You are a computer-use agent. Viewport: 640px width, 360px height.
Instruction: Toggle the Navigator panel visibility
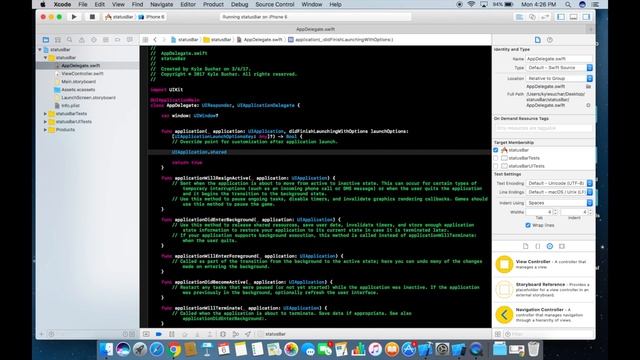click(x=561, y=17)
